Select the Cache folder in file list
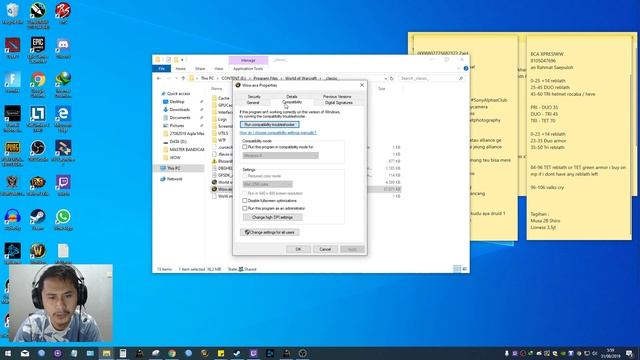The height and width of the screenshot is (360, 640). 223,98
